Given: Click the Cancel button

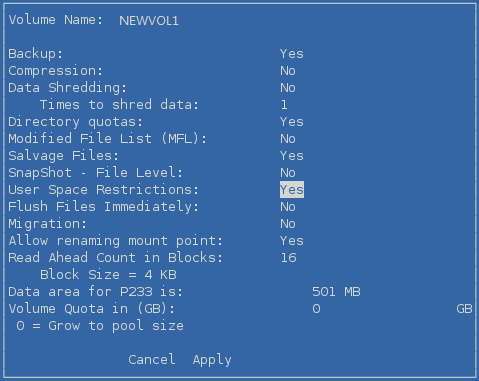Looking at the screenshot, I should pos(152,359).
